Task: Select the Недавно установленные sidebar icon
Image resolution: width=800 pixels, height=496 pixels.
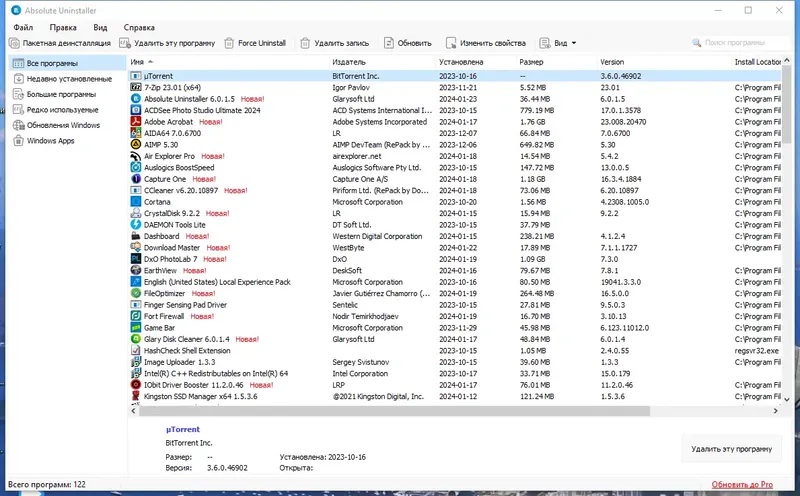Action: tap(18, 79)
